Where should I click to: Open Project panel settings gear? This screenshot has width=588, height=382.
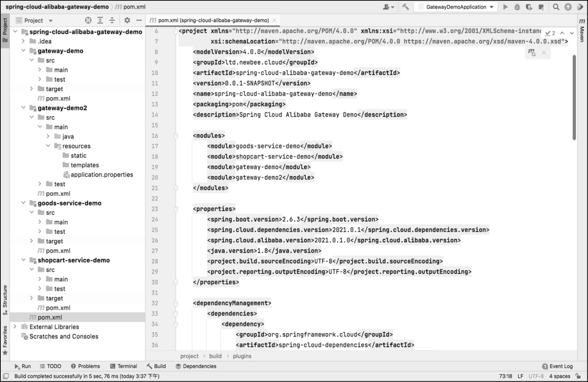(x=127, y=20)
